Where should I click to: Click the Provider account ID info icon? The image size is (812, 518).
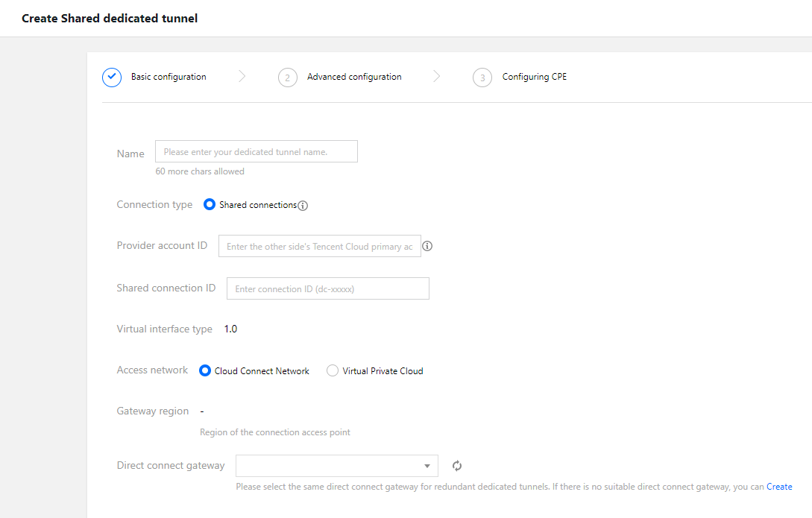coord(428,246)
